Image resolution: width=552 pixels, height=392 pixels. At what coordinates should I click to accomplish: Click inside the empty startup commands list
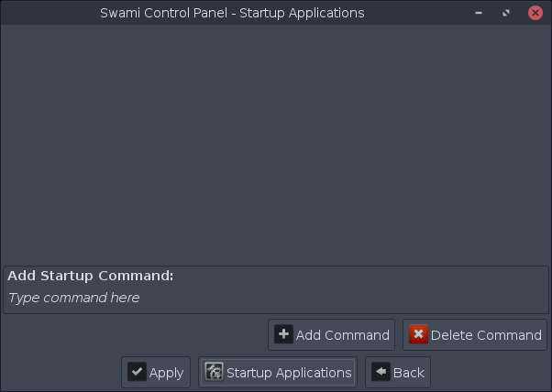tap(276, 145)
